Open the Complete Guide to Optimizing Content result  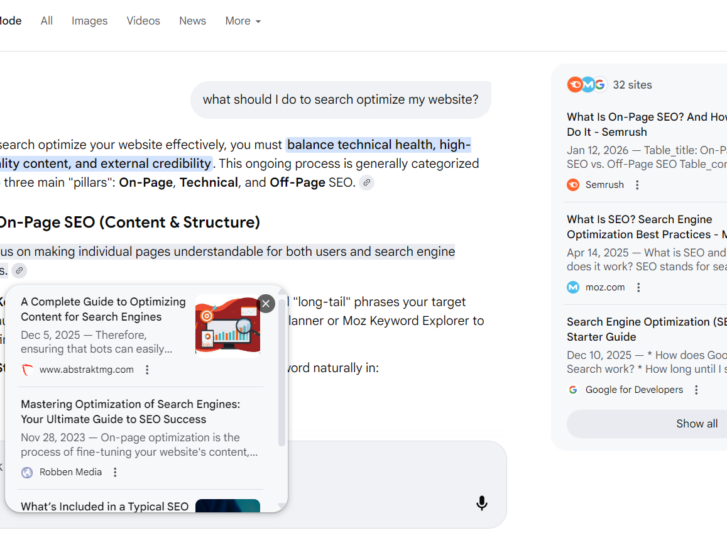103,309
